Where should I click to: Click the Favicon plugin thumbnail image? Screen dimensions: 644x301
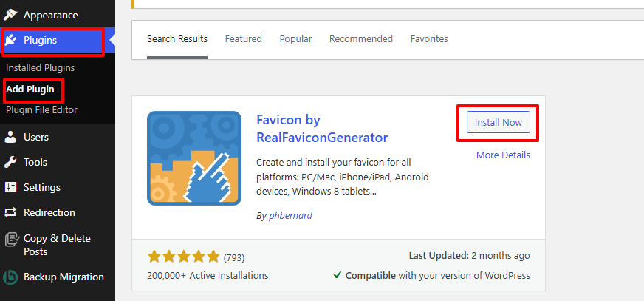194,158
